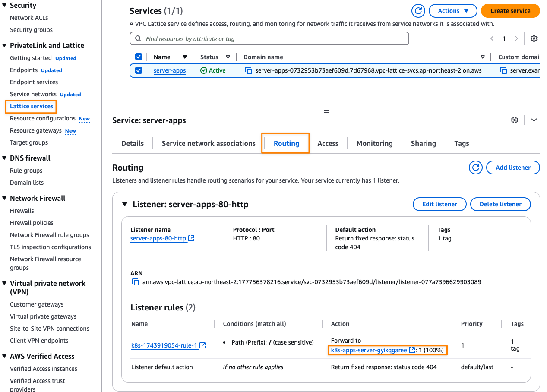Refresh the Services list
The height and width of the screenshot is (392, 547).
pos(418,11)
